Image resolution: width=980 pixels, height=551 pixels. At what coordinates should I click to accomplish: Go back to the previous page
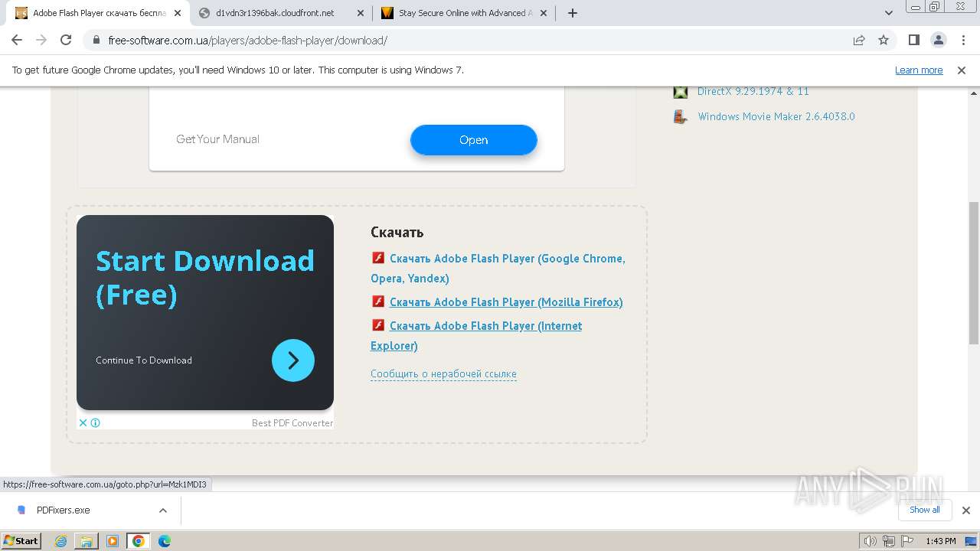[x=17, y=40]
